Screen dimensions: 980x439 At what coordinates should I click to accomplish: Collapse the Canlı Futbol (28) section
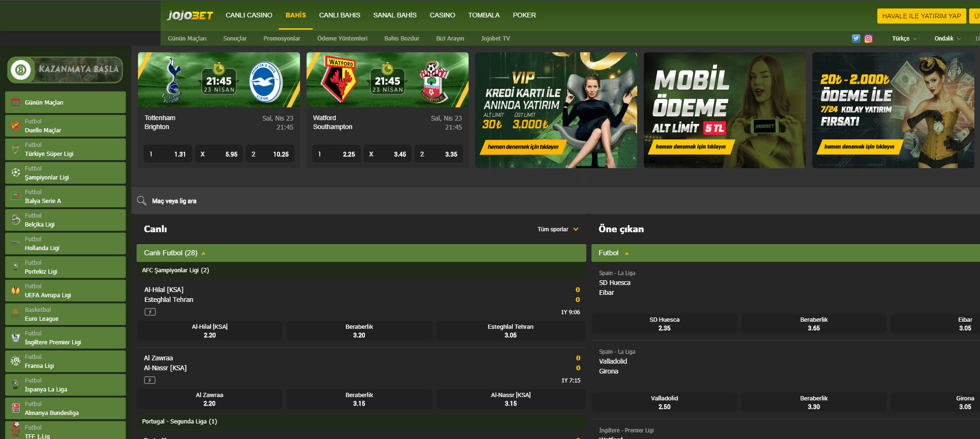(x=361, y=253)
